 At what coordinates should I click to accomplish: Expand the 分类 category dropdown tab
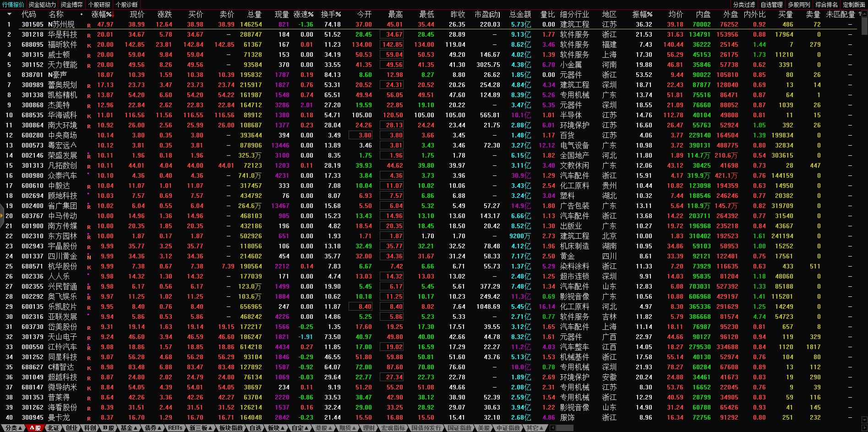click(13, 428)
